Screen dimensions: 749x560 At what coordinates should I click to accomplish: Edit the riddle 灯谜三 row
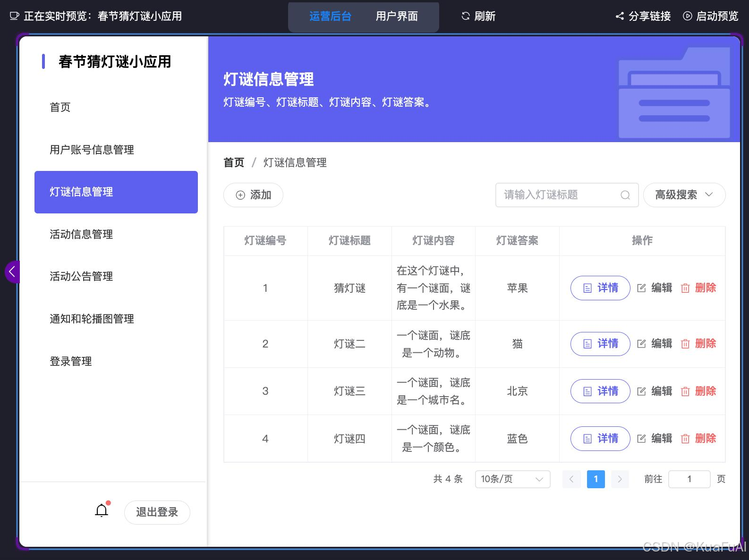[655, 391]
